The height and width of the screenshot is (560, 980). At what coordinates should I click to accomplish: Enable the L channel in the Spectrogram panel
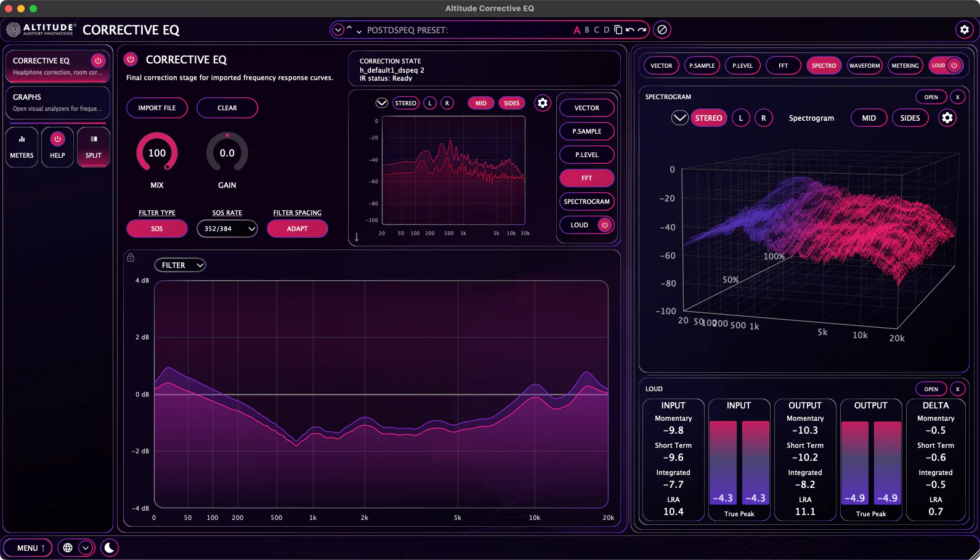[741, 118]
